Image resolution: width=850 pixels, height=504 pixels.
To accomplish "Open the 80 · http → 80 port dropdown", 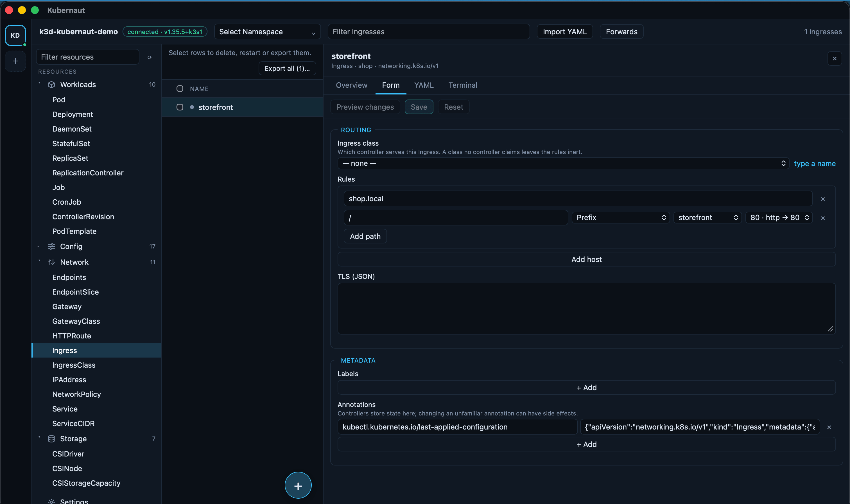I will point(779,218).
